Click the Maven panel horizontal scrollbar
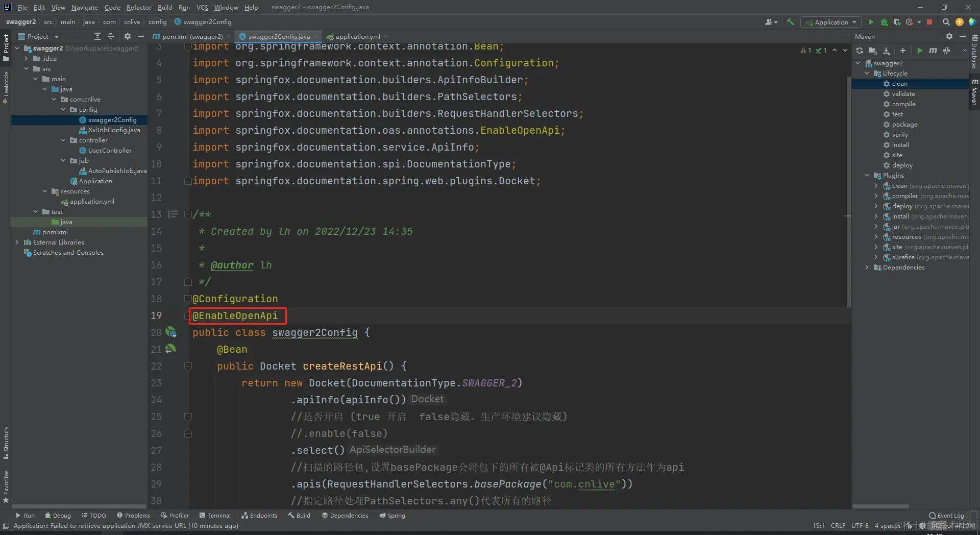This screenshot has width=980, height=535. pos(880,506)
